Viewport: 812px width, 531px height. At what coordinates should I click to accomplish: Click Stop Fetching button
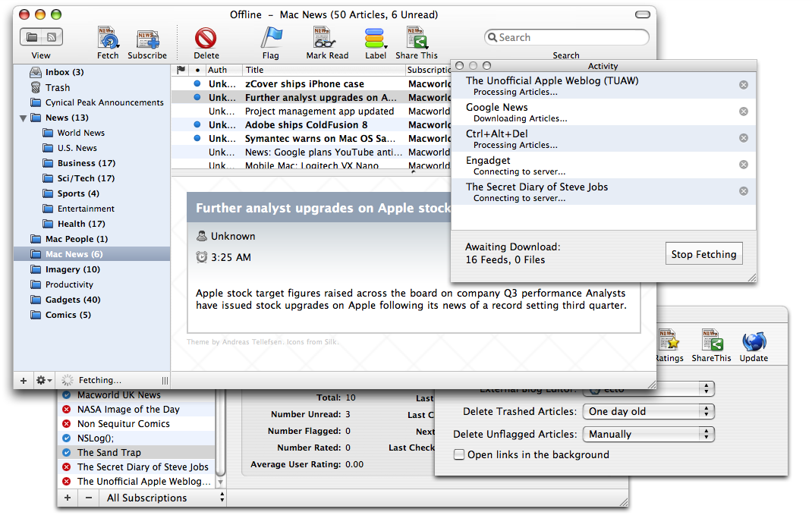coord(703,254)
